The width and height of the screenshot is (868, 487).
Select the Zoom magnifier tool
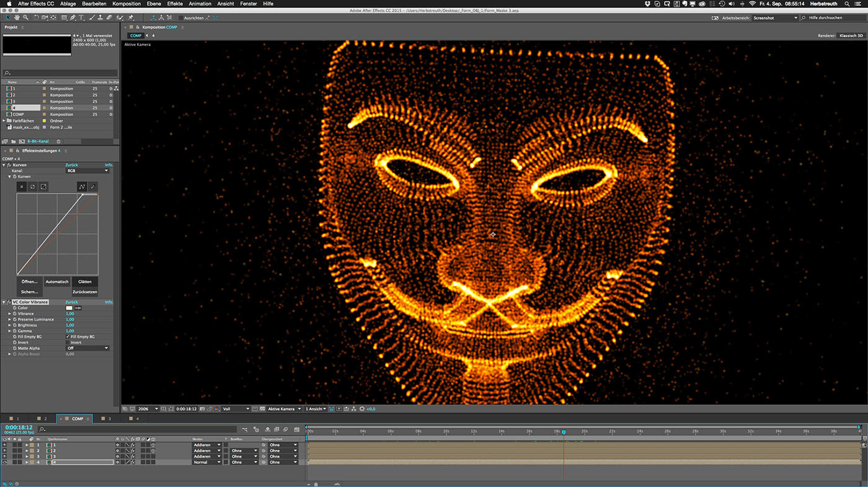click(x=25, y=17)
